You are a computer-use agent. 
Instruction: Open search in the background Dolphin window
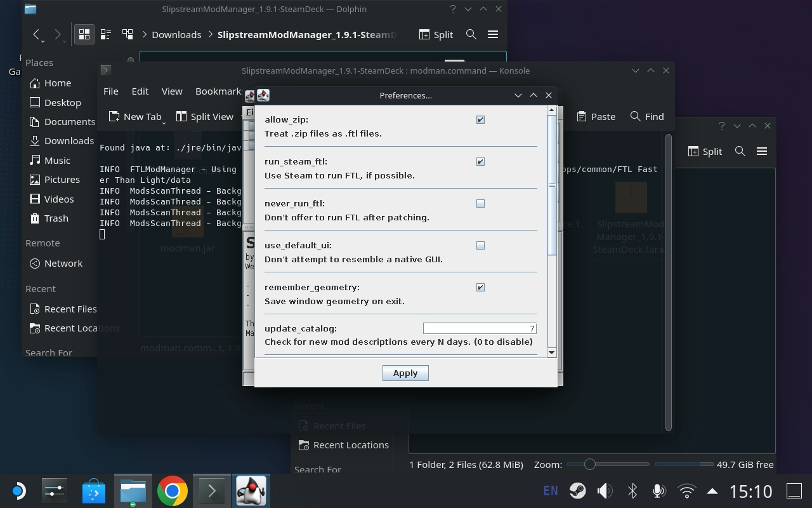tap(740, 151)
